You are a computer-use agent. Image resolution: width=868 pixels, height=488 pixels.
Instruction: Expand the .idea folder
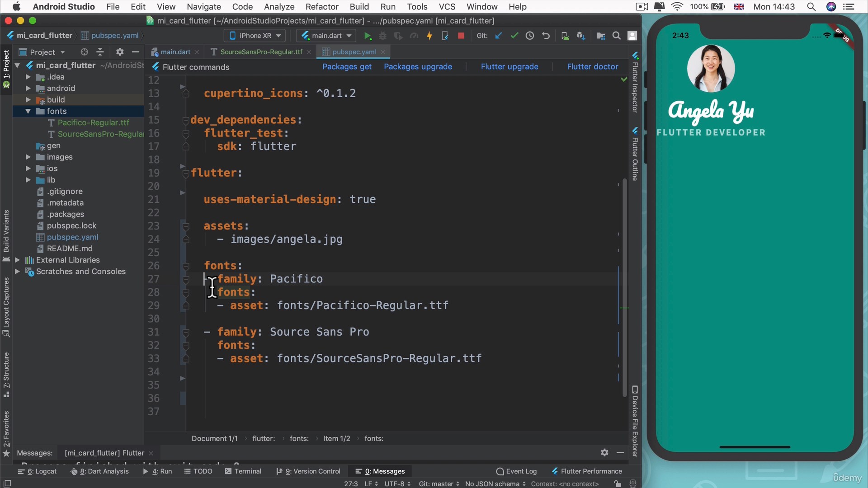(x=28, y=77)
